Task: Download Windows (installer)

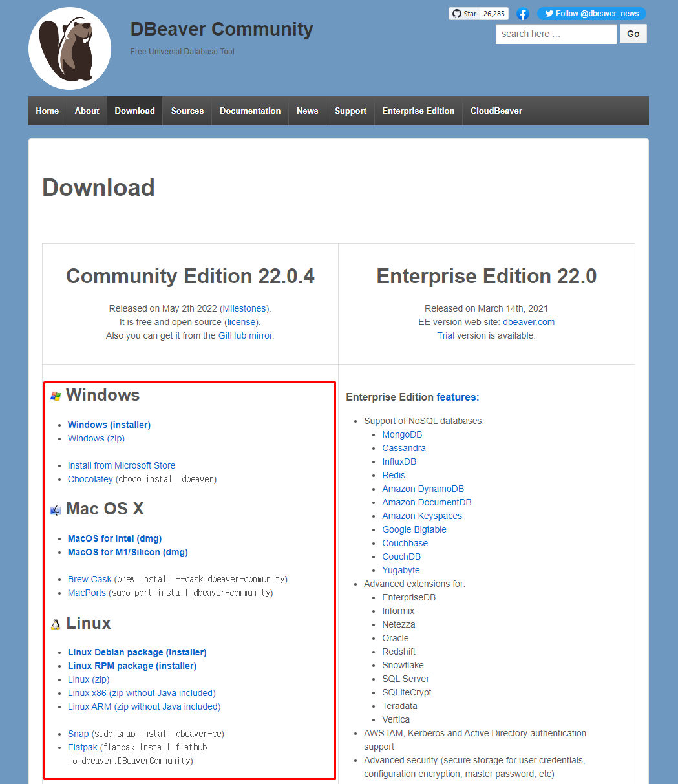Action: (109, 425)
